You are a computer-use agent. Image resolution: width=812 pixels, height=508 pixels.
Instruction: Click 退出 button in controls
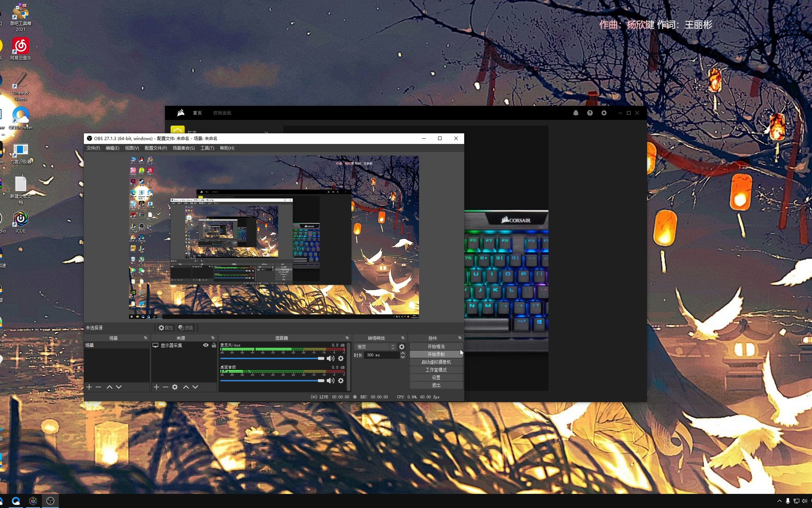coord(436,386)
